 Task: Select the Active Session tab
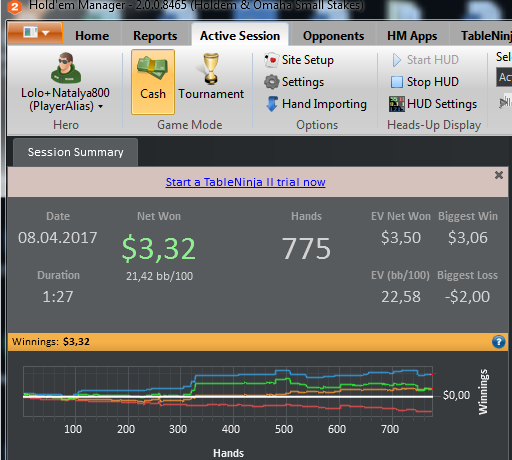pos(240,36)
